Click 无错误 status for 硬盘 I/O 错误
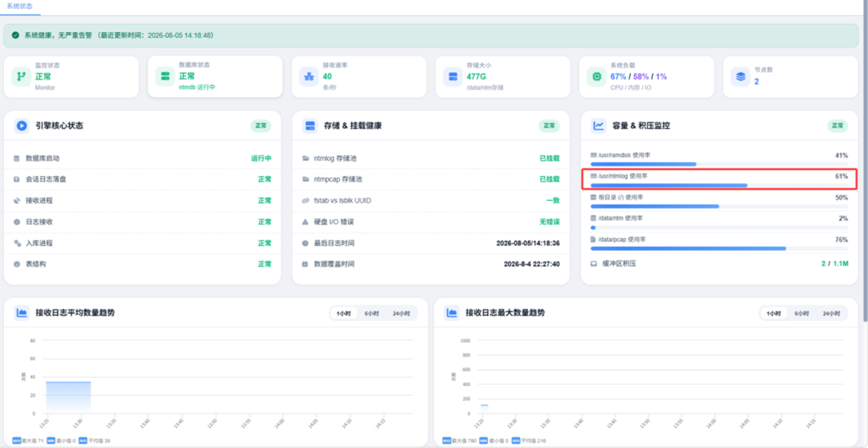This screenshot has width=868, height=448. [x=550, y=221]
